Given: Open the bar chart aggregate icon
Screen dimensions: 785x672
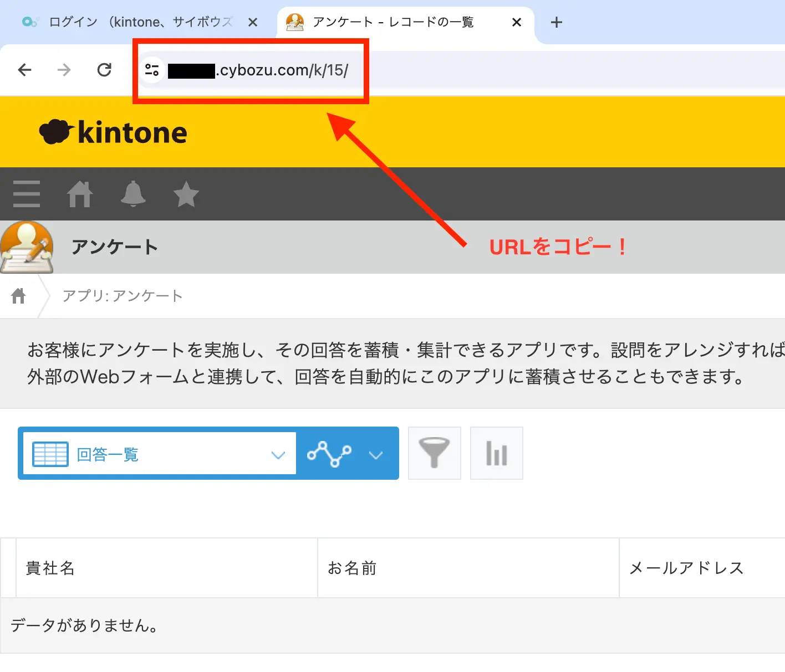Looking at the screenshot, I should 496,453.
